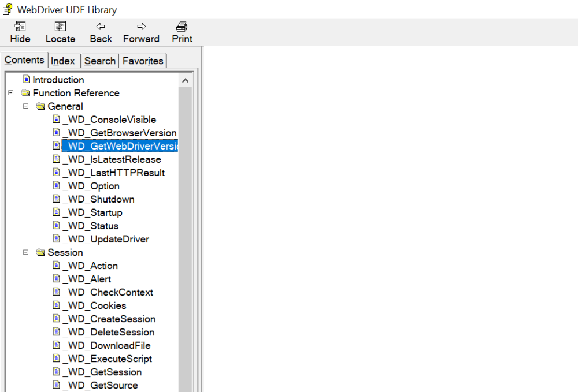Switch to the Contents tab

(24, 60)
